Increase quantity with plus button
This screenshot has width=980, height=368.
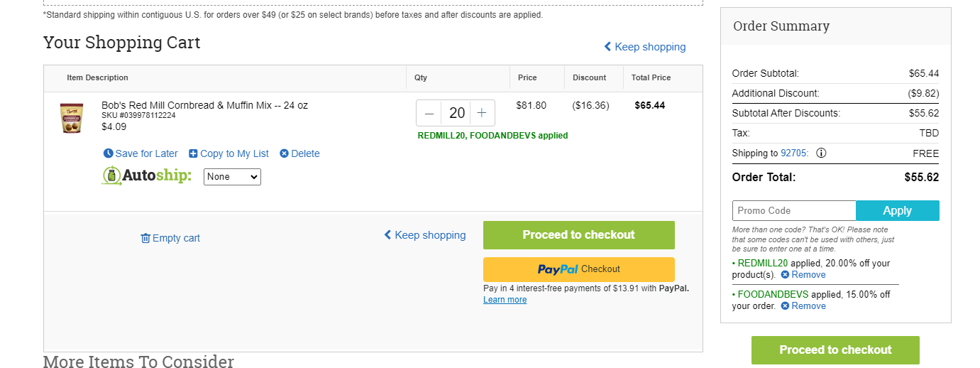point(482,113)
